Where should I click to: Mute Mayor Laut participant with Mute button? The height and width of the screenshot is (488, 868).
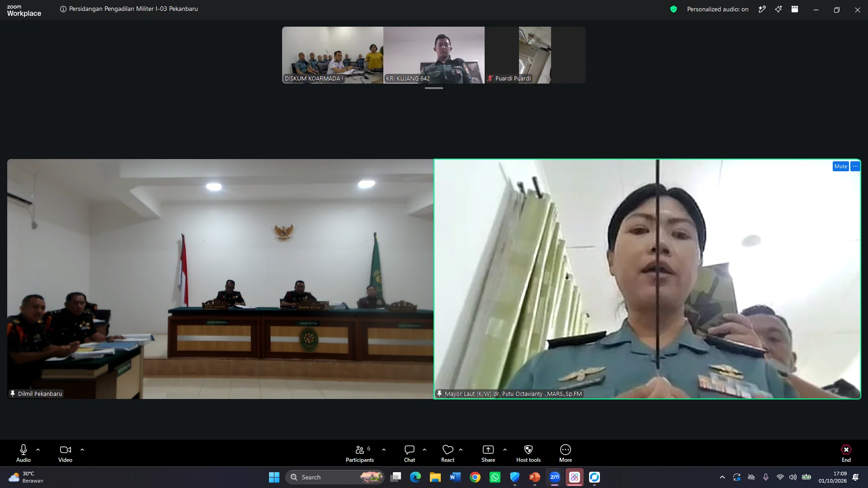tap(841, 166)
